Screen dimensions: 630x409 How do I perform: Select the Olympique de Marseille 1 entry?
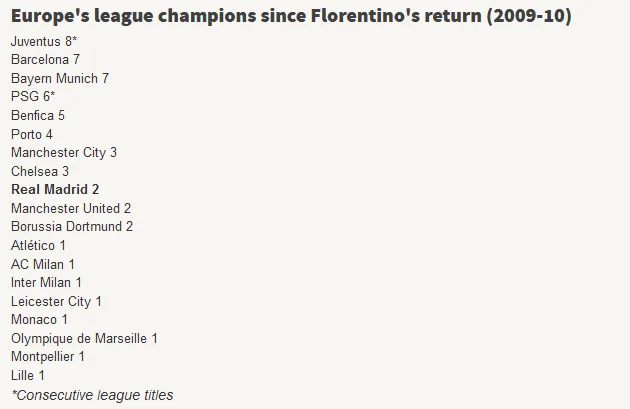(84, 338)
